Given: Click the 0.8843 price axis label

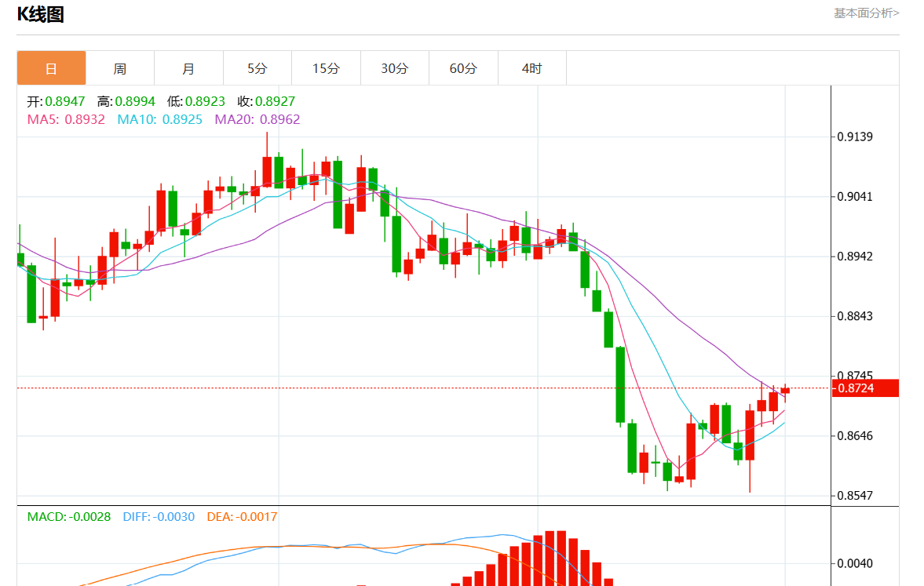Looking at the screenshot, I should click(855, 316).
